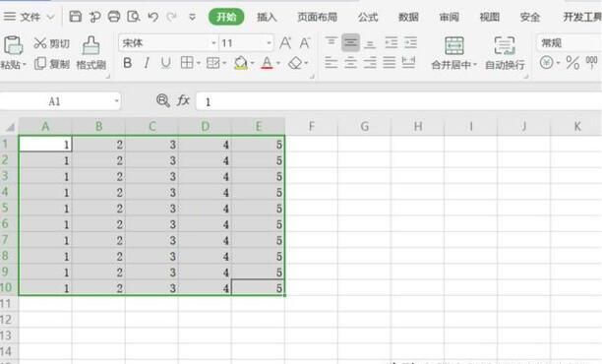602x364 pixels.
Task: Toggle Underline formatting
Action: pyautogui.click(x=166, y=63)
